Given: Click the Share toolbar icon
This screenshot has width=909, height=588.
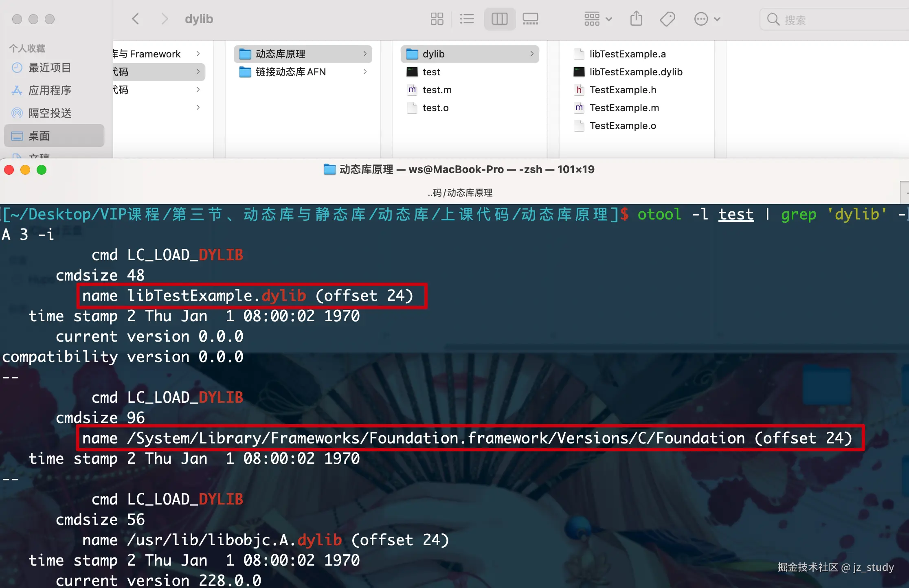Looking at the screenshot, I should pyautogui.click(x=636, y=19).
